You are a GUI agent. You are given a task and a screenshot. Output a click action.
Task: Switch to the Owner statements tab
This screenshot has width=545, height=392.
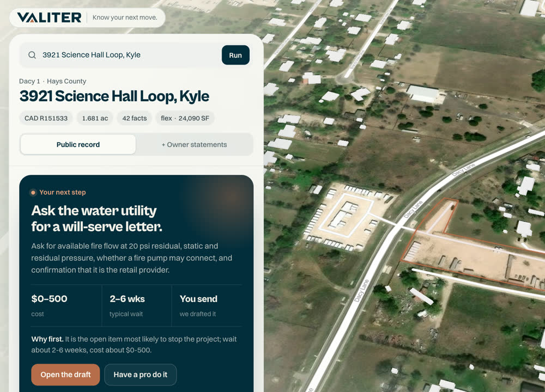pyautogui.click(x=195, y=144)
